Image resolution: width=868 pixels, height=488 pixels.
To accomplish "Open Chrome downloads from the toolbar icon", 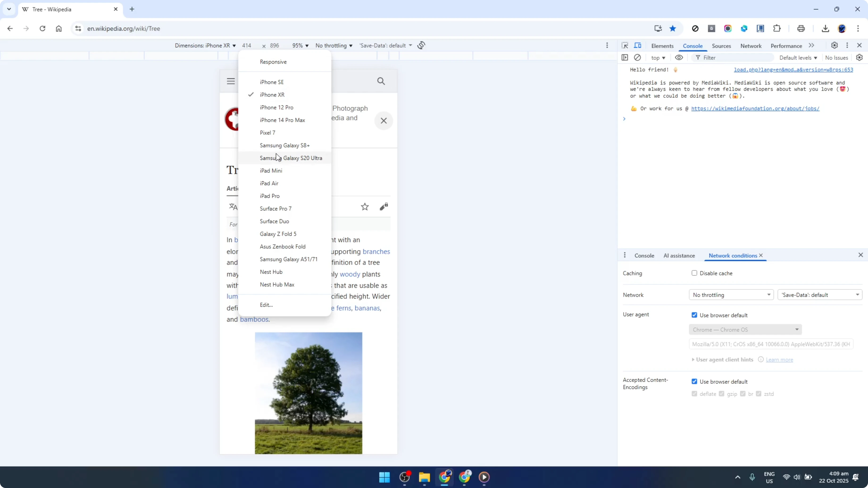I will point(825,28).
